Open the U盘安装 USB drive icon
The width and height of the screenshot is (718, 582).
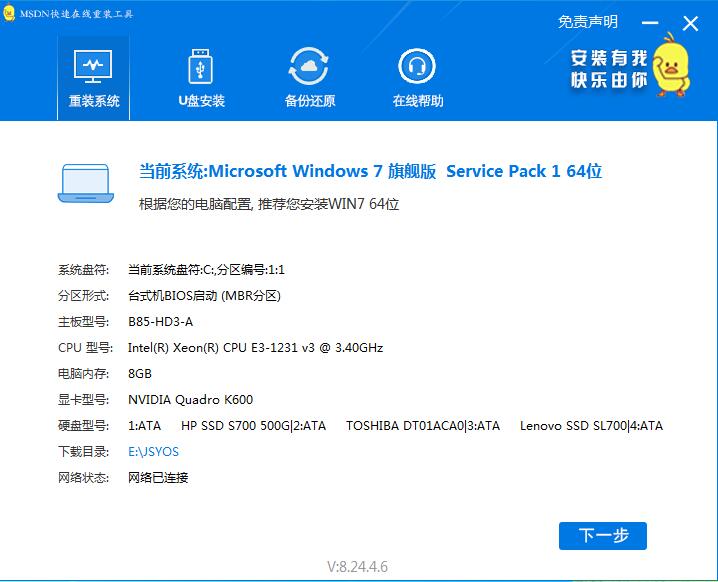[201, 66]
